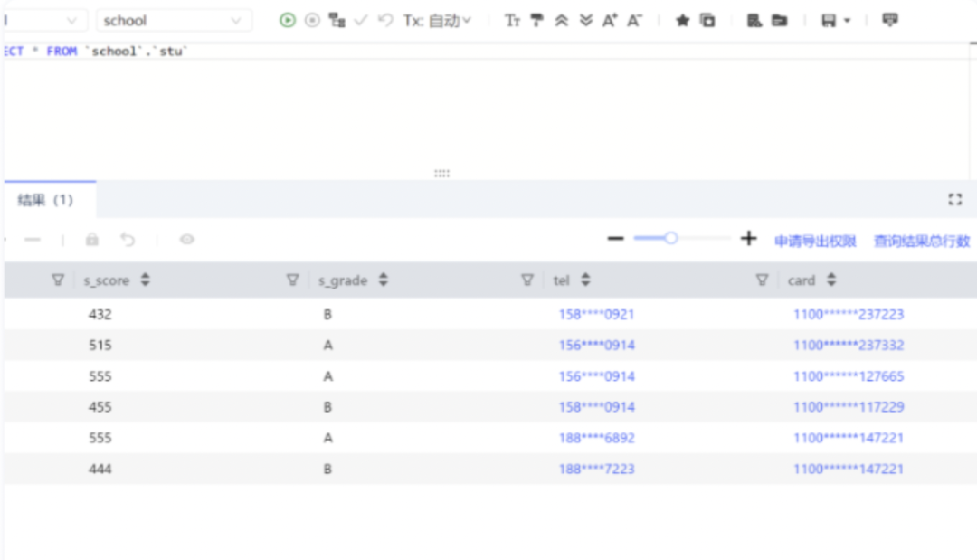Zoom in results with plus button
This screenshot has width=977, height=560.
[x=748, y=238]
